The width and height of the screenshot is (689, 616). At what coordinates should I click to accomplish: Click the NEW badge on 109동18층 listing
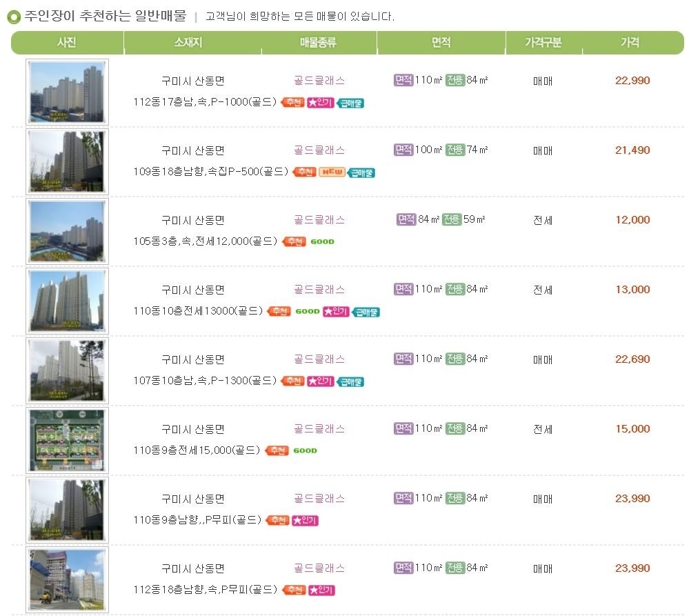coord(332,172)
